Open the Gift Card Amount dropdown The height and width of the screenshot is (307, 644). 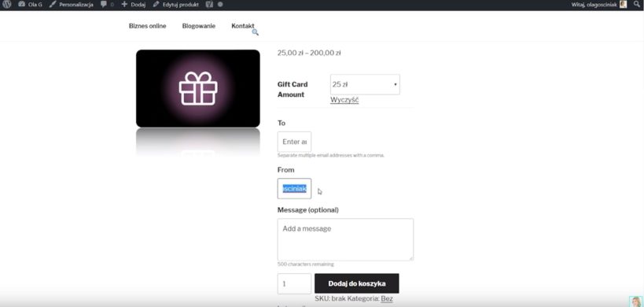(x=365, y=84)
